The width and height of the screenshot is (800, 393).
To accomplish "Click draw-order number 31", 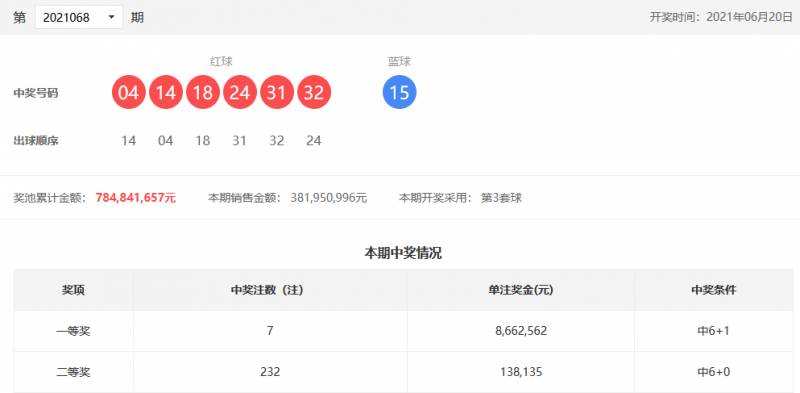I will coord(239,141).
